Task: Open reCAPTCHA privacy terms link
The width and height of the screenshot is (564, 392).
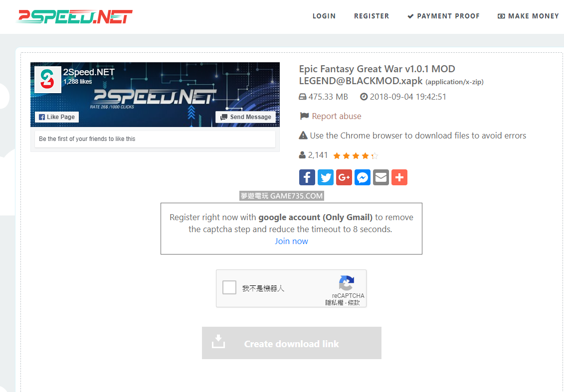Action: (334, 302)
